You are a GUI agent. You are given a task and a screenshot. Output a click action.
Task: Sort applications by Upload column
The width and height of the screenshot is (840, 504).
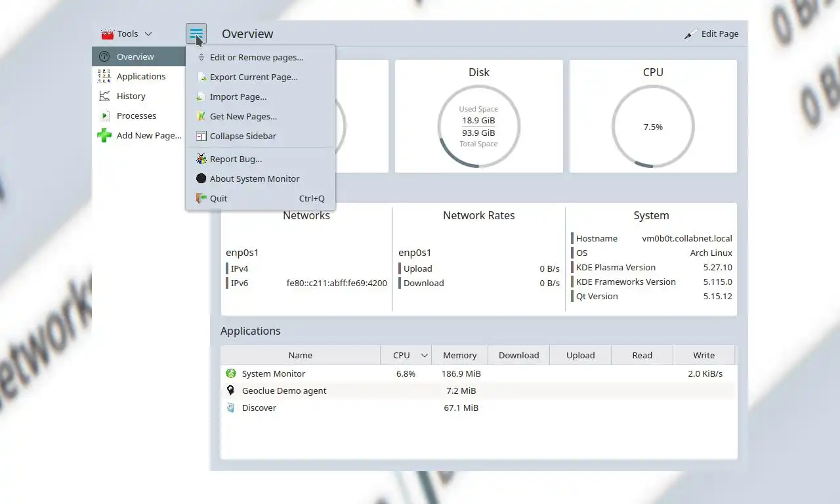click(x=581, y=355)
